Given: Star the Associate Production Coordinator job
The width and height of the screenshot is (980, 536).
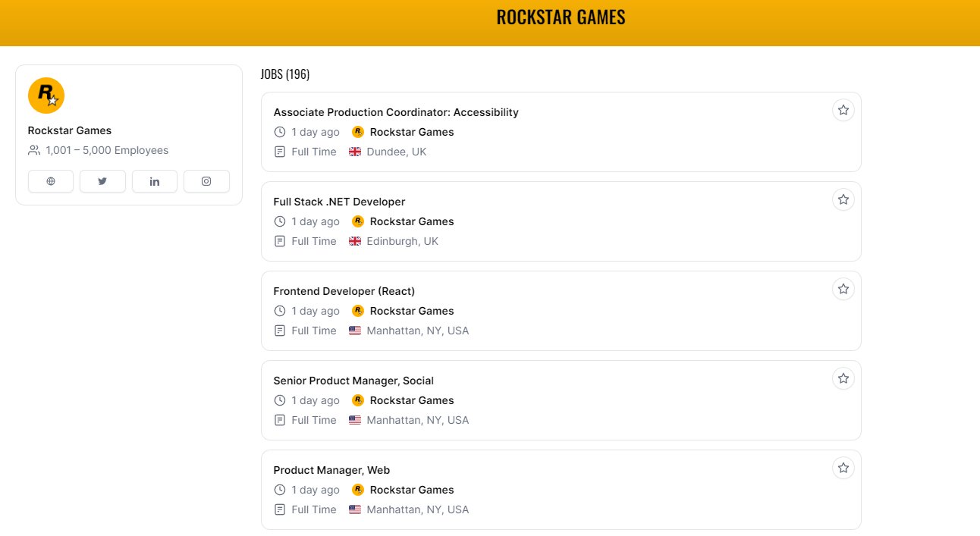Looking at the screenshot, I should click(x=843, y=110).
